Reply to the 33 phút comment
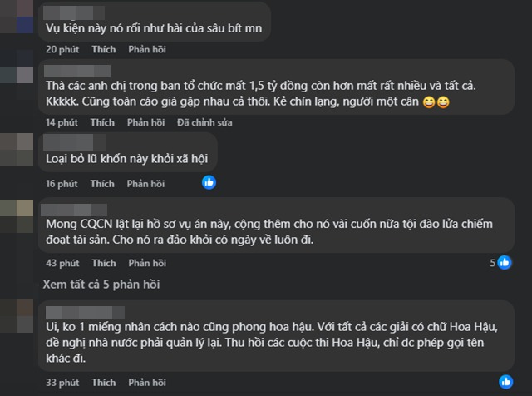 [x=146, y=383]
